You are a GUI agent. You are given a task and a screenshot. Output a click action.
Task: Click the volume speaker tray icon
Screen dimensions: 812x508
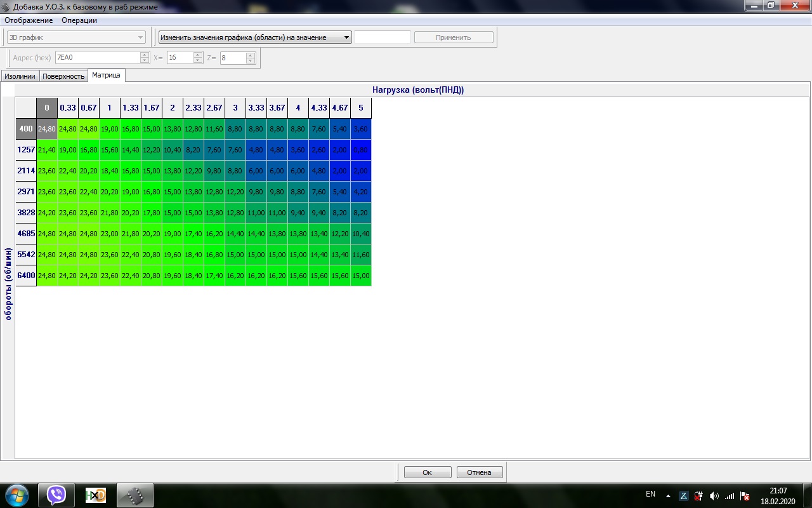point(714,496)
